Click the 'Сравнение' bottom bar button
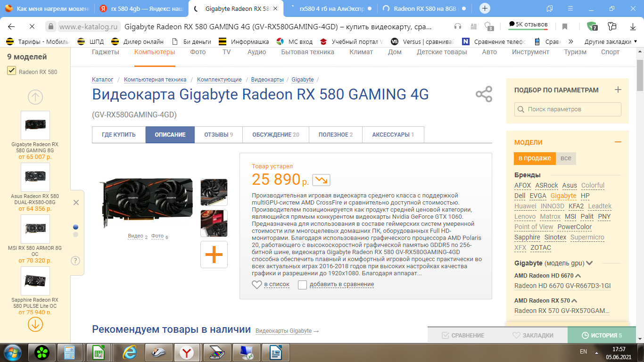This screenshot has height=362, width=644. 463,336
